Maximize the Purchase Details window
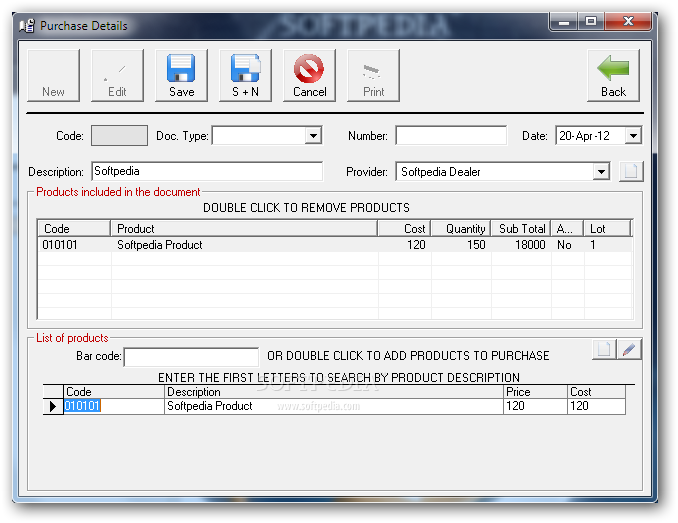This screenshot has width=678, height=523. [x=591, y=22]
